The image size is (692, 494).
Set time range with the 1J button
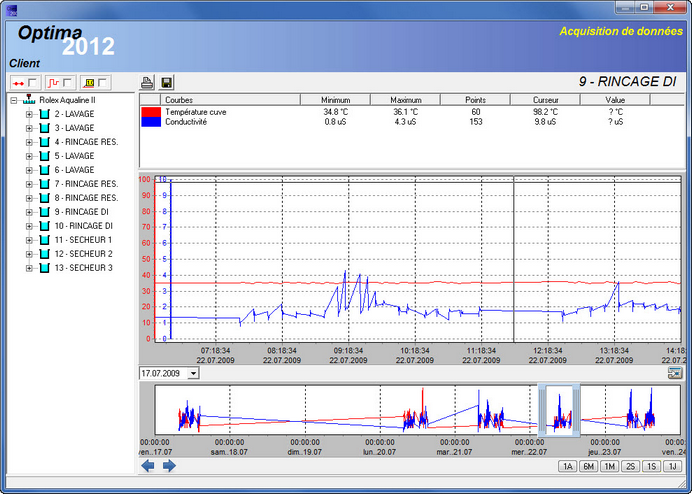672,466
